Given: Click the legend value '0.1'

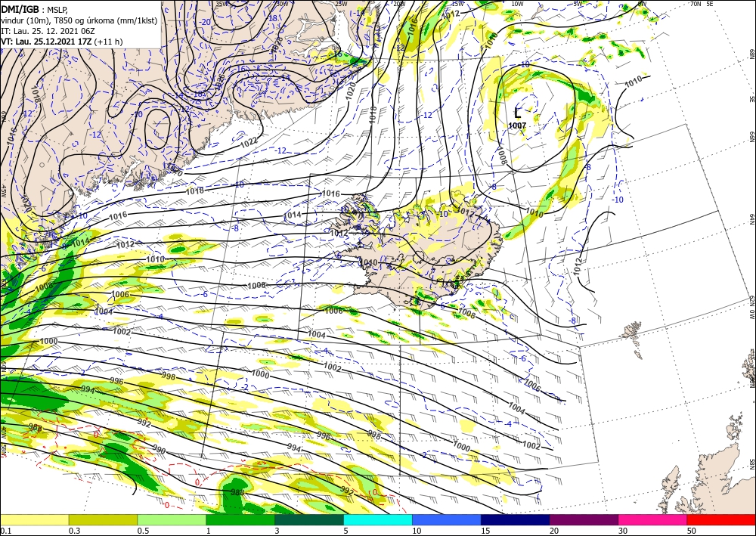Looking at the screenshot, I should coord(5,531).
